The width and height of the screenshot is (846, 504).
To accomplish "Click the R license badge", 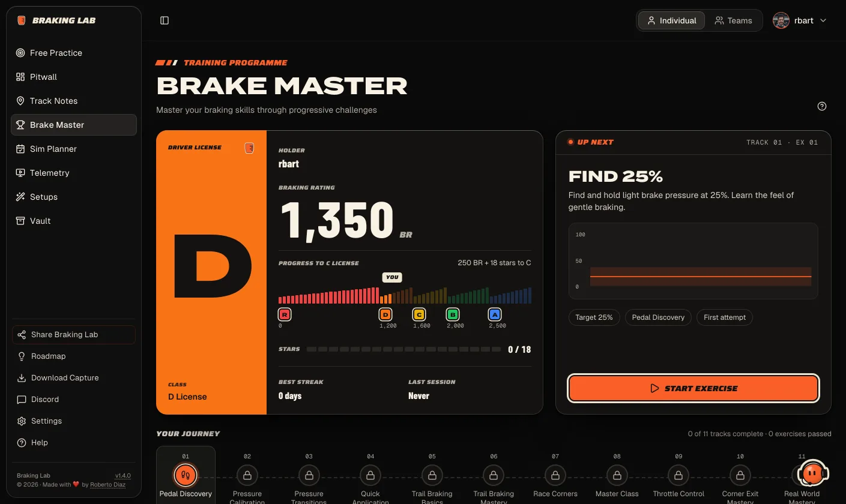I will click(x=284, y=314).
